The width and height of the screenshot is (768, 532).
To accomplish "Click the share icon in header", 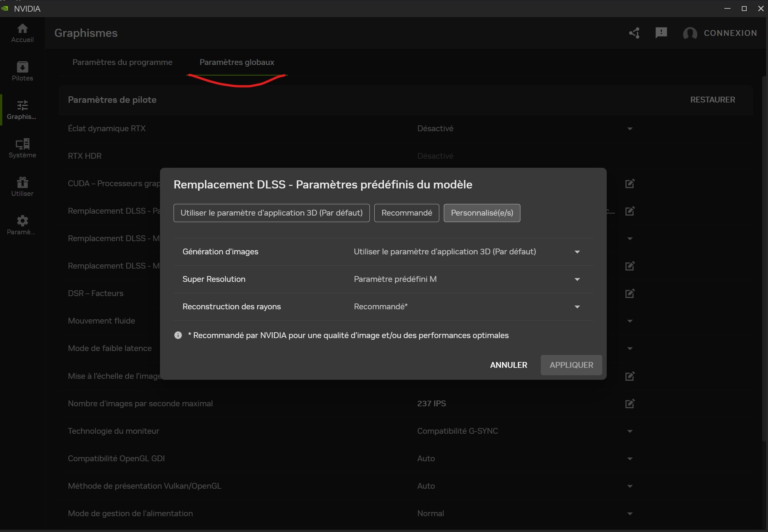I will (634, 33).
